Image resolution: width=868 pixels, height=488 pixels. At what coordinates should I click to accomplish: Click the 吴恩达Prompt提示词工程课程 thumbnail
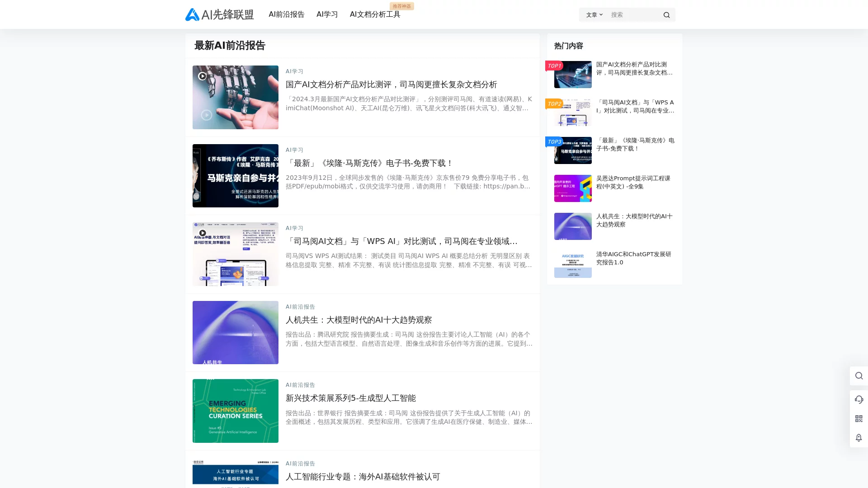point(573,188)
